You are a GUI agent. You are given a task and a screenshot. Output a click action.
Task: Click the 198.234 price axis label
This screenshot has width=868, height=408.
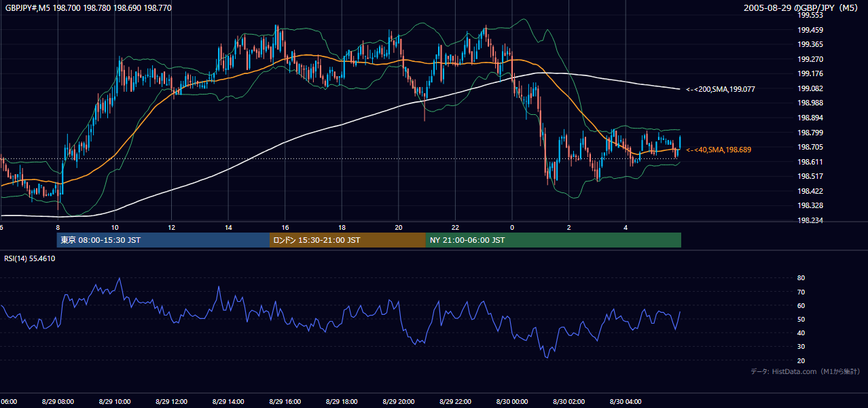point(810,220)
